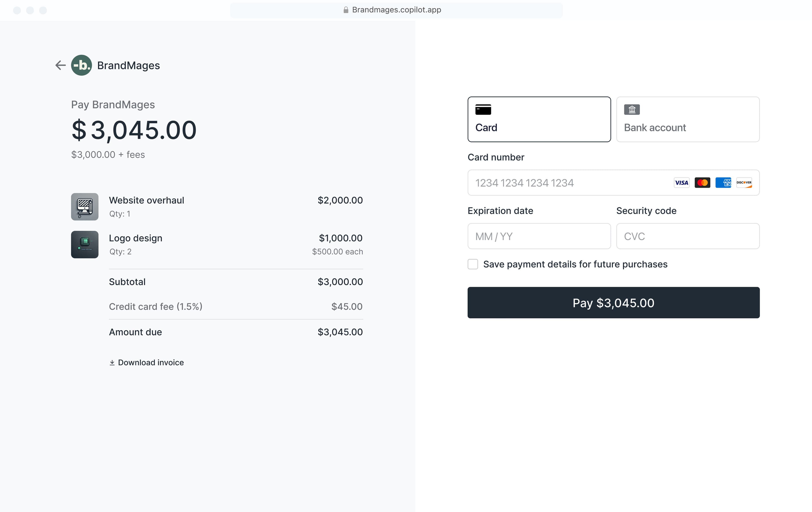Screen dimensions: 812x512
Task: Click the Mastercard icon
Action: (x=702, y=183)
